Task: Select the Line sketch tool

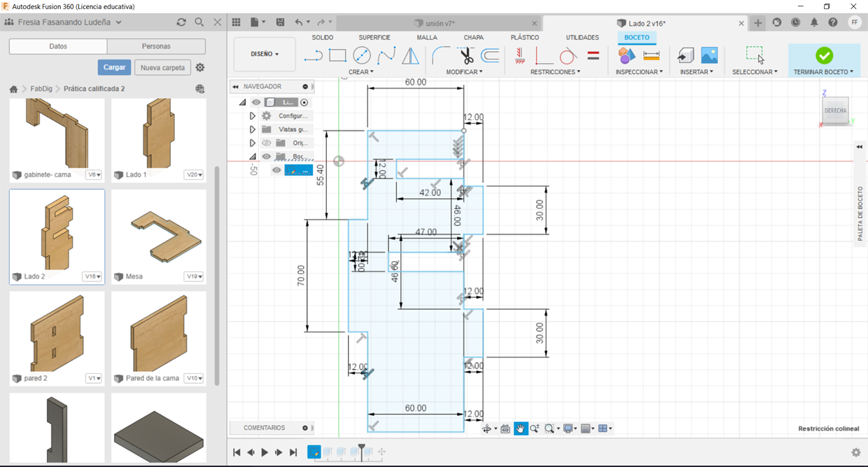Action: tap(313, 55)
